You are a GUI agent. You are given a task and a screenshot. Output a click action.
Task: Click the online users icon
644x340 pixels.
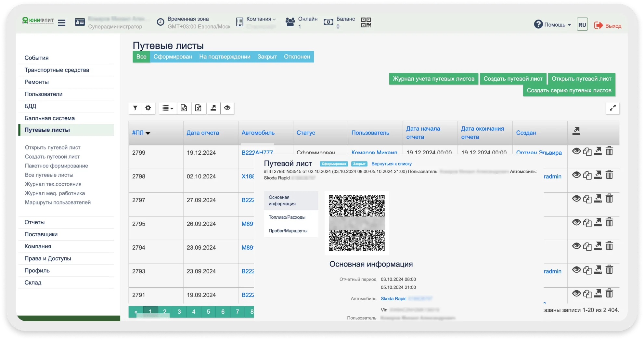coord(290,22)
